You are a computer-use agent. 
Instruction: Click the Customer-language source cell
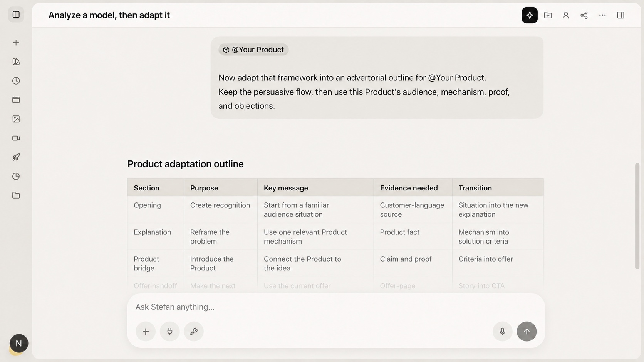[x=413, y=210]
